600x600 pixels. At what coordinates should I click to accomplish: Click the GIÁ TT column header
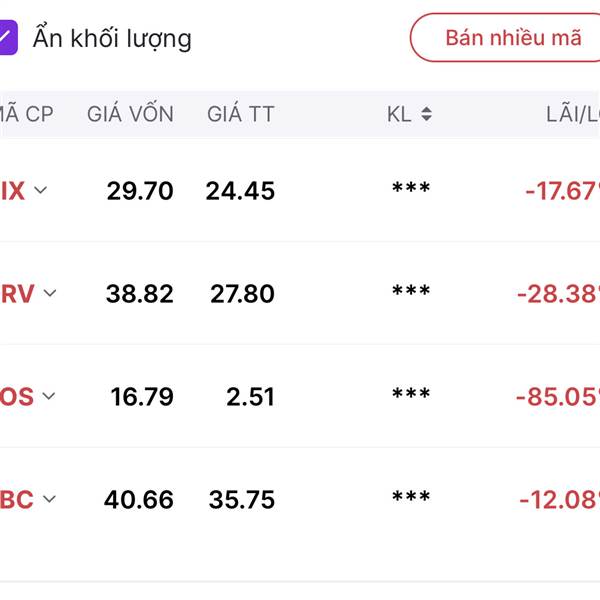coord(240,114)
